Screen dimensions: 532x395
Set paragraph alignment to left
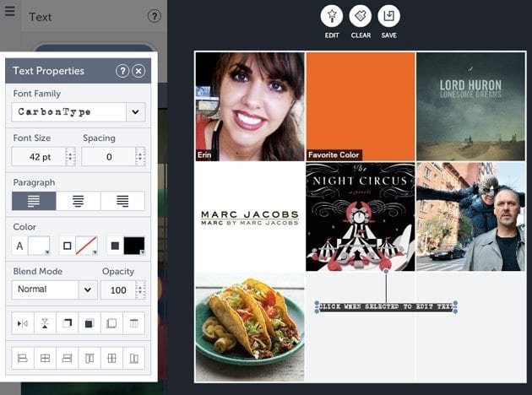coord(34,201)
